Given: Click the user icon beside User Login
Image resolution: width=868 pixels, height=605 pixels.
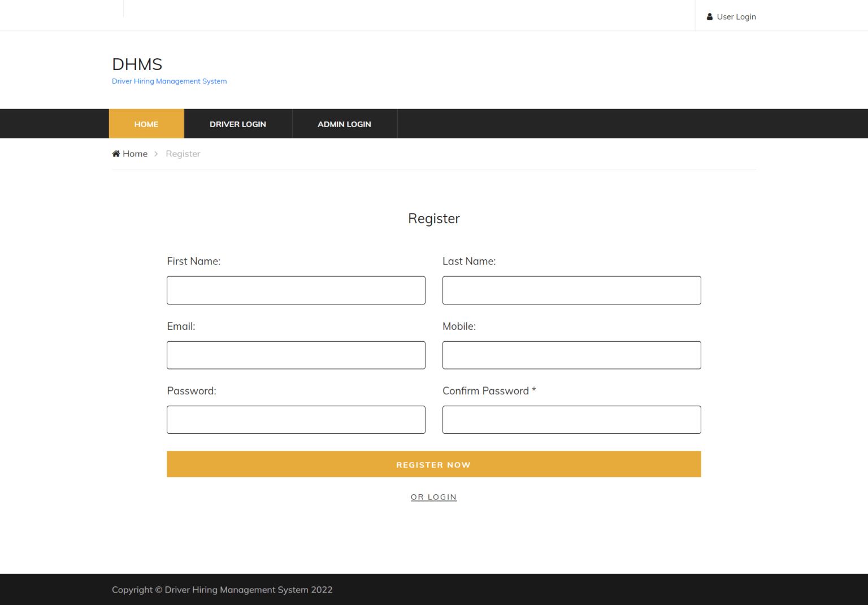Looking at the screenshot, I should pos(710,16).
